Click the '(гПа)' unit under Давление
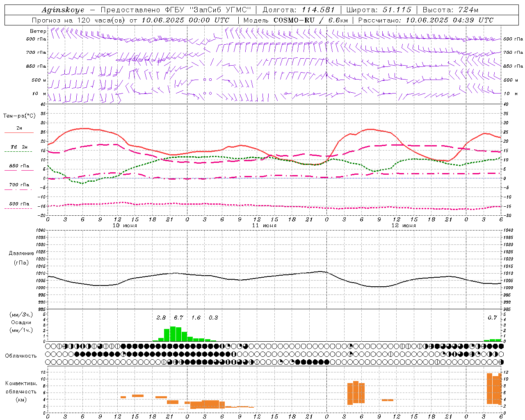 (21, 262)
